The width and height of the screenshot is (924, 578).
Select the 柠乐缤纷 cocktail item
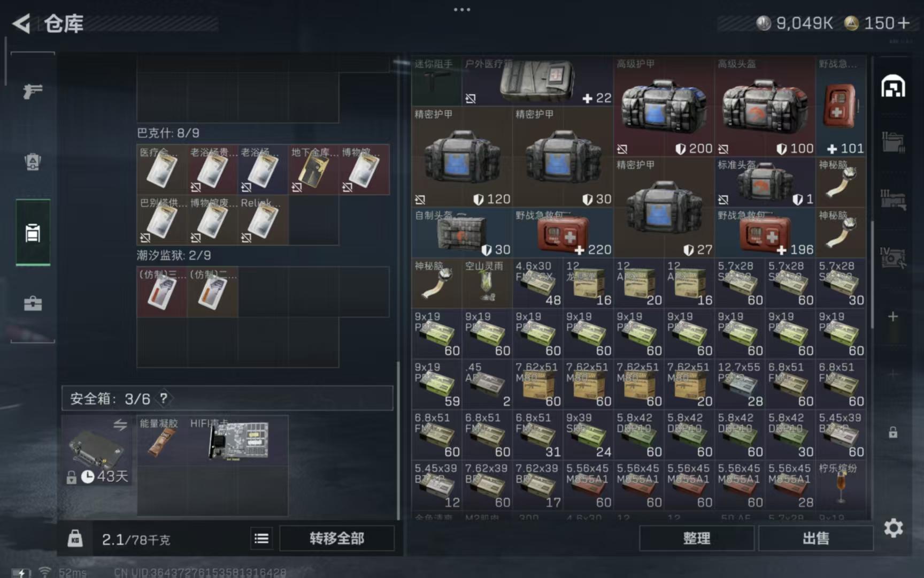coord(841,485)
